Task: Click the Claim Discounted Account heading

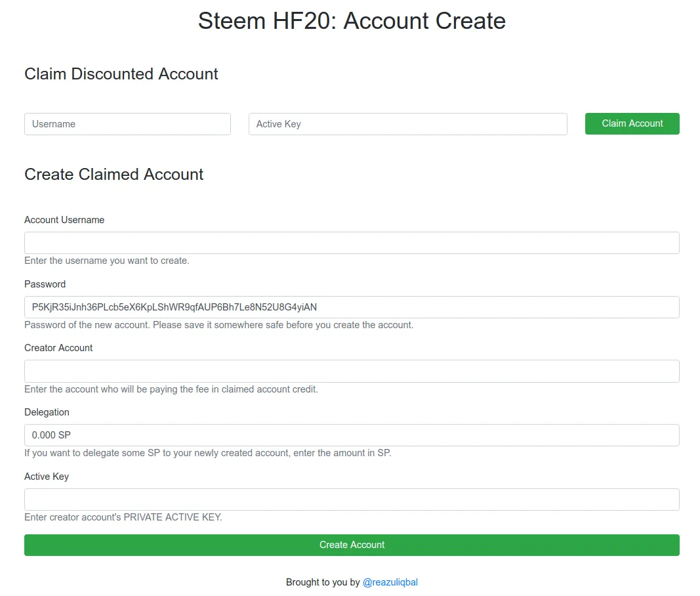Action: tap(121, 74)
